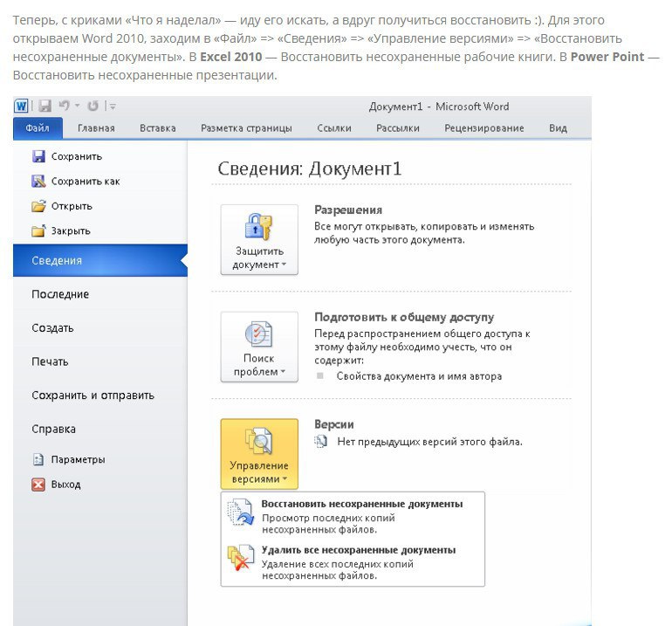Go to the Печать section
The height and width of the screenshot is (626, 672).
click(50, 361)
